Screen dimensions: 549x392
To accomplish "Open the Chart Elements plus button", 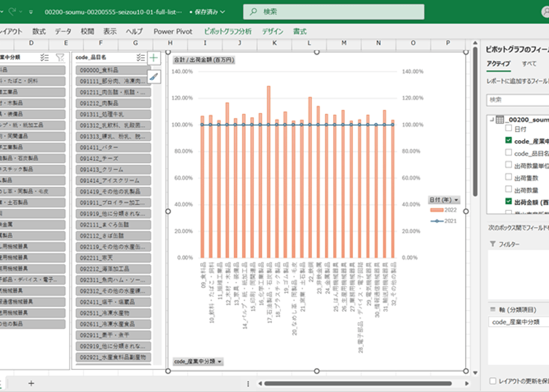I will (154, 58).
